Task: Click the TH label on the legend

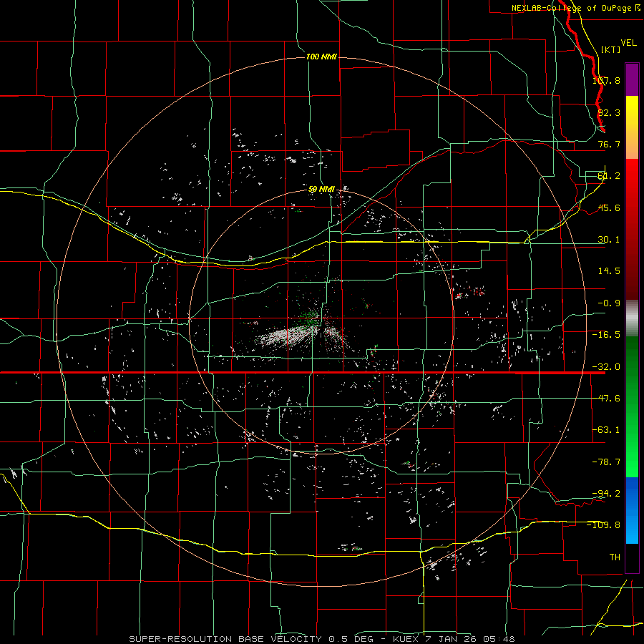Action: pos(615,557)
